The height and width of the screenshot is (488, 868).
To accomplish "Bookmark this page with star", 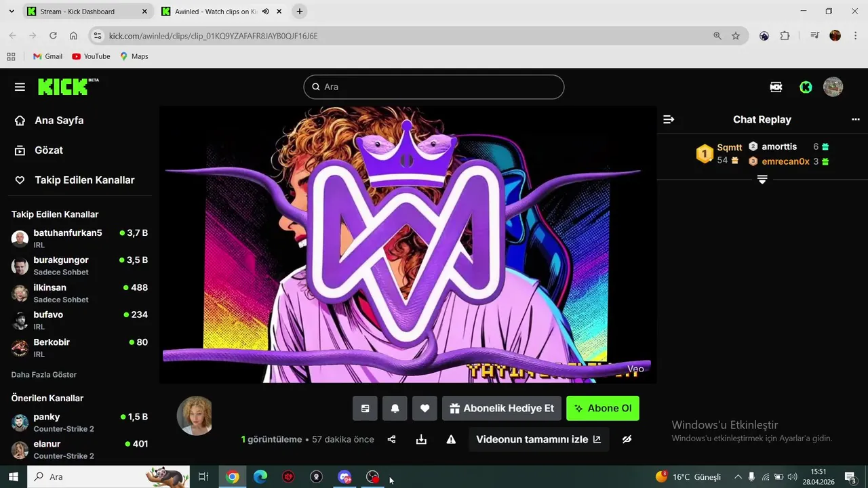I will point(736,36).
